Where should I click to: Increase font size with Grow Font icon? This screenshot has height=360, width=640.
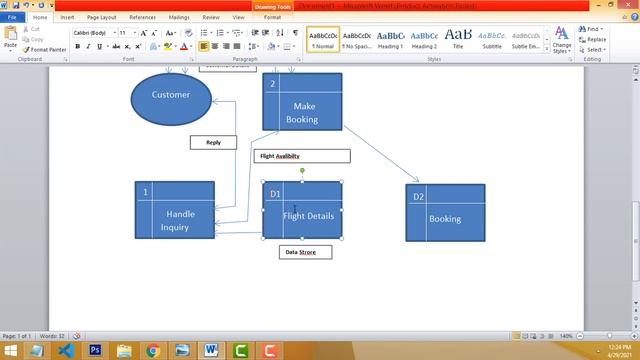point(144,33)
